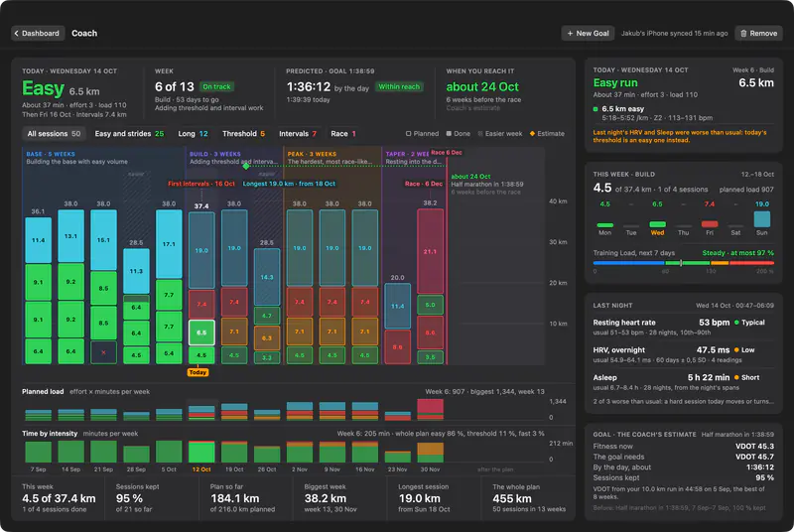
Task: Select the First intervals 16 Oct marker
Action: (x=201, y=184)
